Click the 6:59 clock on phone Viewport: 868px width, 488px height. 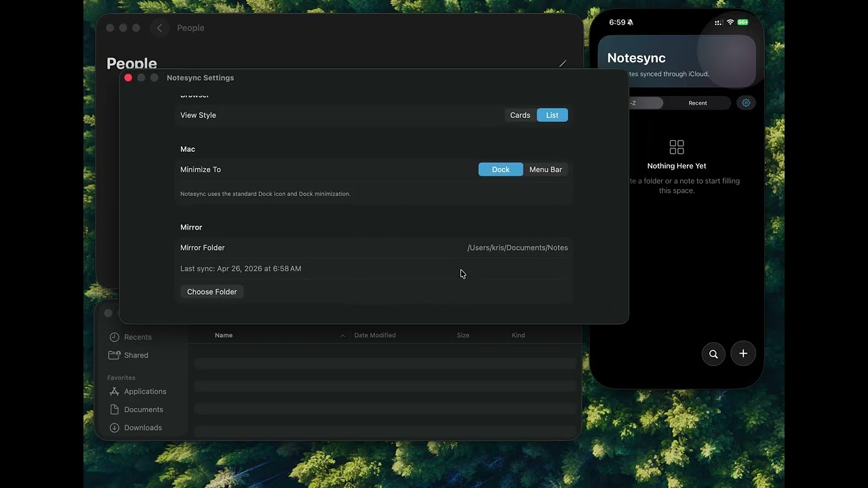617,22
